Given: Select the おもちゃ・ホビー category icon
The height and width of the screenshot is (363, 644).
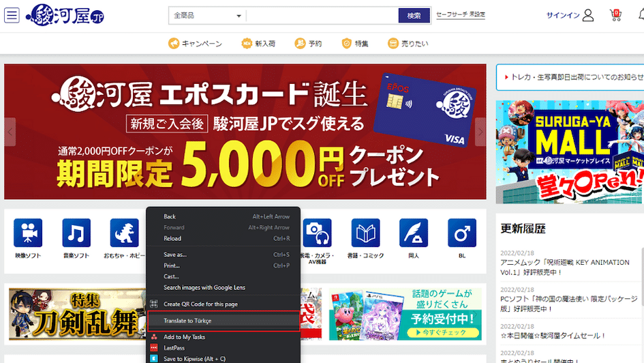Looking at the screenshot, I should coord(125,233).
